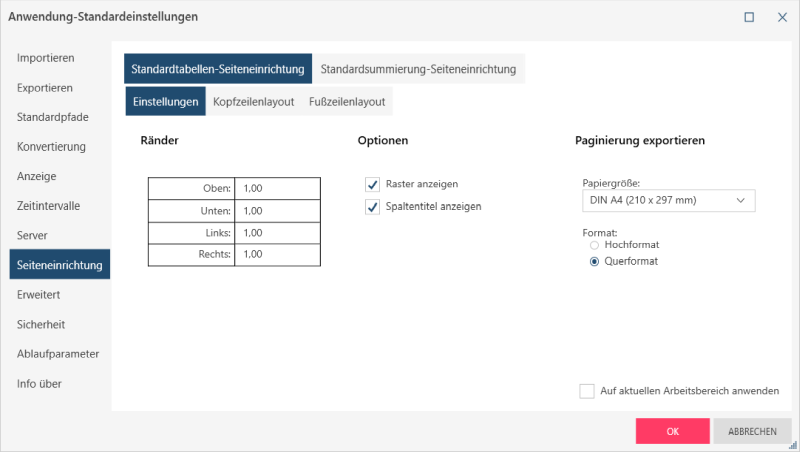Viewport: 800px width, 452px height.
Task: Select Zeitintervalle in the sidebar
Action: (x=48, y=206)
